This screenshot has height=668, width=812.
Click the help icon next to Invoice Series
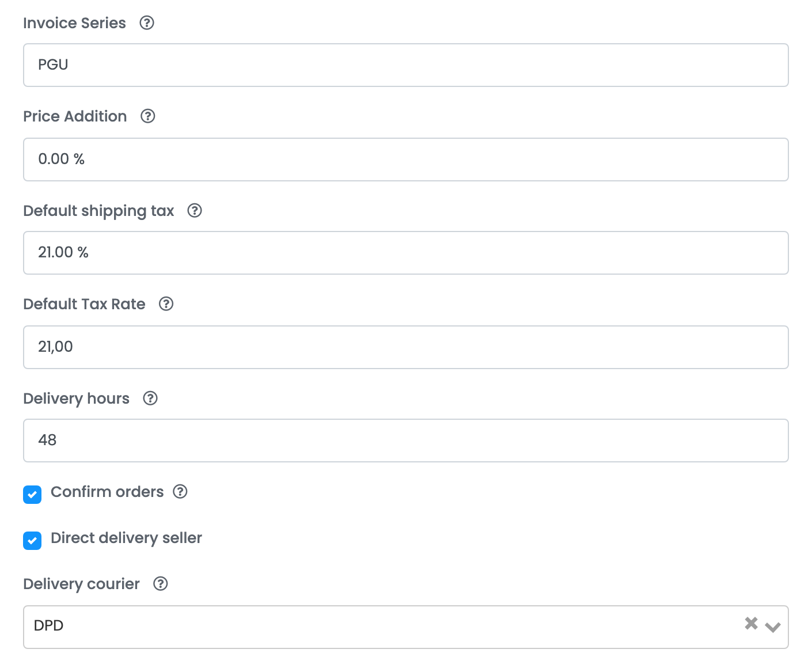click(147, 22)
